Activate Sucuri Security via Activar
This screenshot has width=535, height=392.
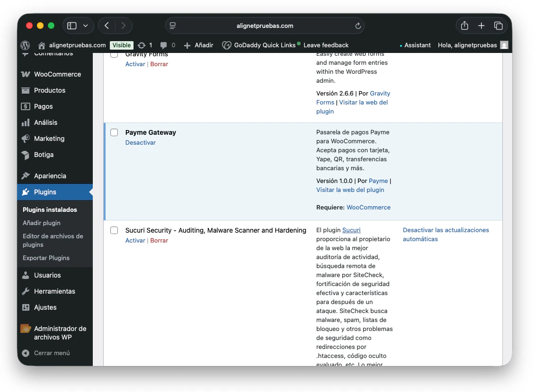(135, 240)
